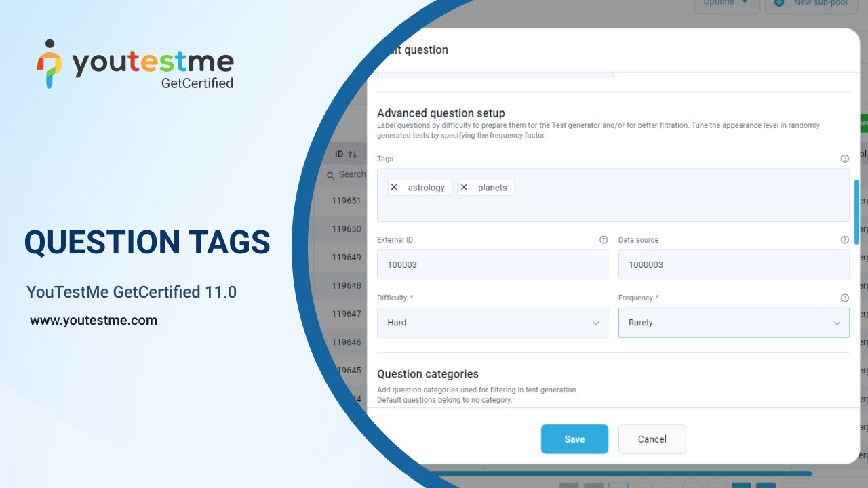The height and width of the screenshot is (488, 868).
Task: Click inside the Tags input area
Action: [x=613, y=195]
